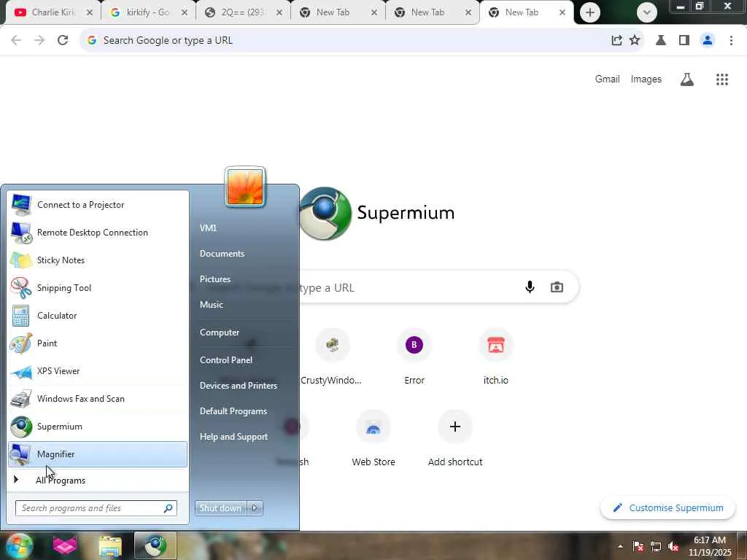Image resolution: width=747 pixels, height=560 pixels.
Task: Open the tab search dropdown
Action: pyautogui.click(x=646, y=13)
